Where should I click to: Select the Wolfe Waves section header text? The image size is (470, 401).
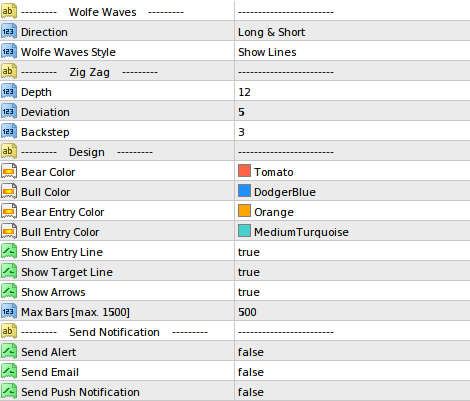103,12
